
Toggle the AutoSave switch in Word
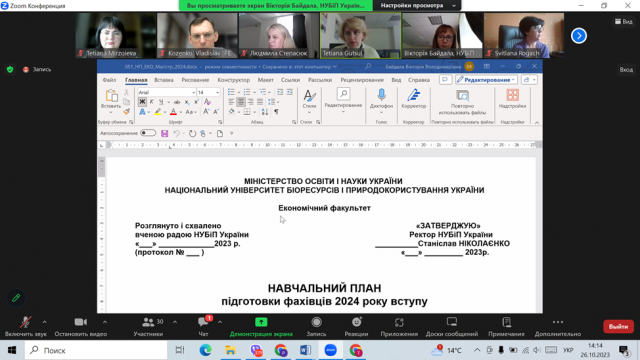[x=148, y=133]
